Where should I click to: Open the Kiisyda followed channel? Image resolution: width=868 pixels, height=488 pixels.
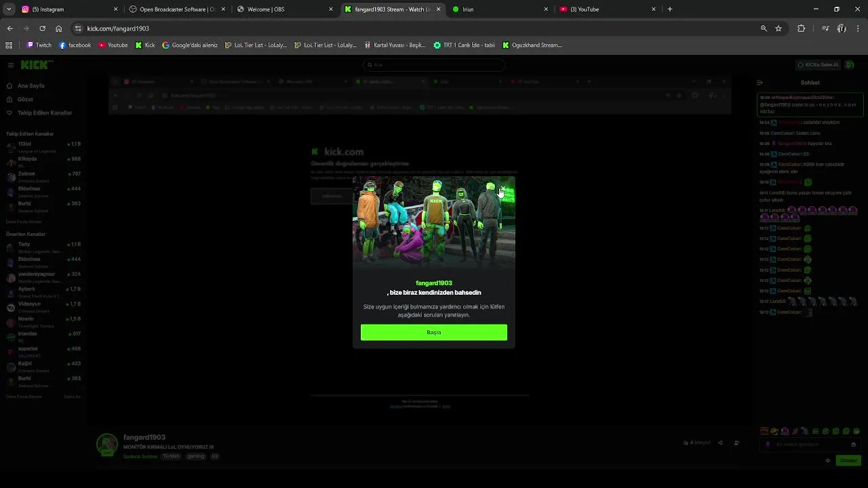click(43, 161)
